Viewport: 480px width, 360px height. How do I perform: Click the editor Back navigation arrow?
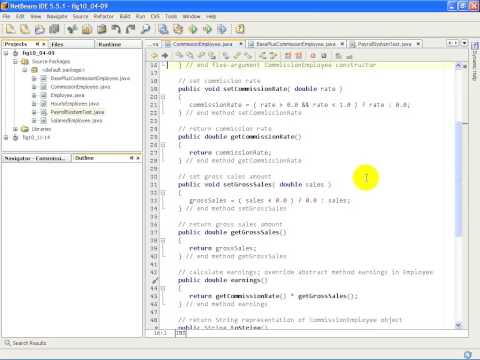[154, 56]
